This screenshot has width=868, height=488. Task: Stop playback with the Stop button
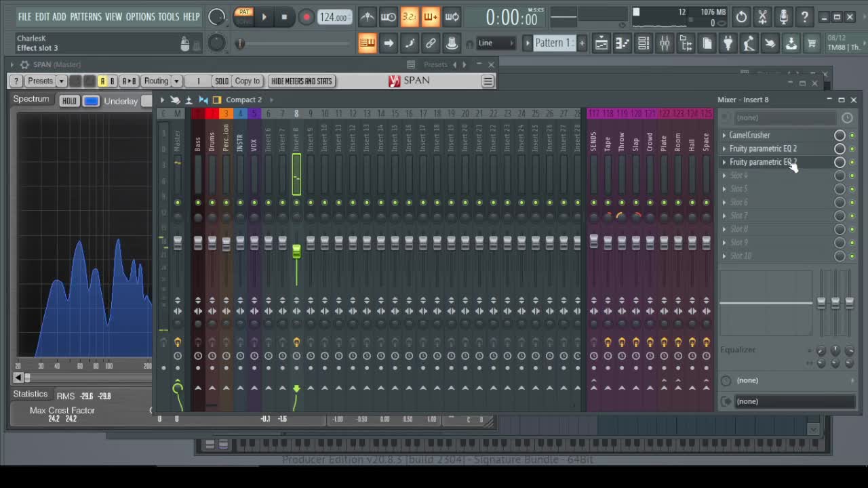tap(284, 17)
